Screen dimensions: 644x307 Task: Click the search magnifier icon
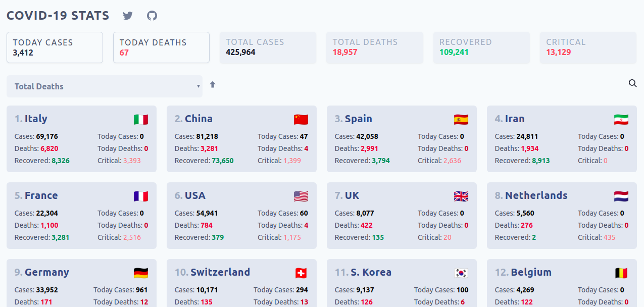coord(632,83)
